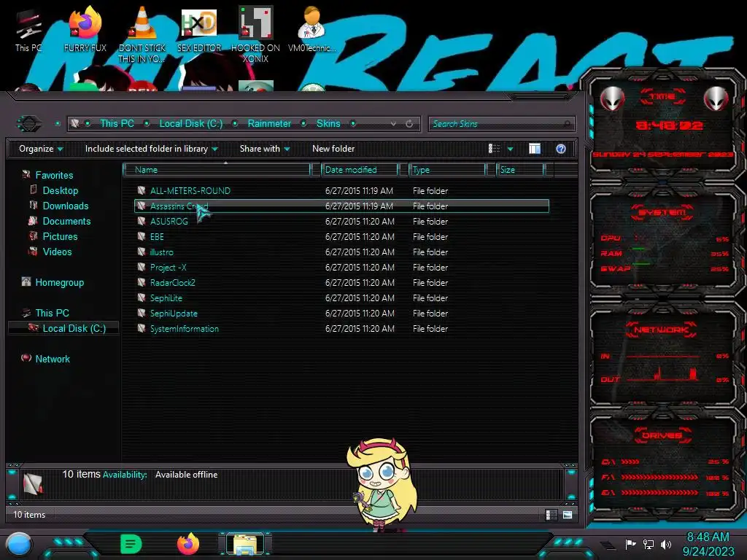Open Include selected folder in library
The height and width of the screenshot is (560, 747).
(151, 149)
